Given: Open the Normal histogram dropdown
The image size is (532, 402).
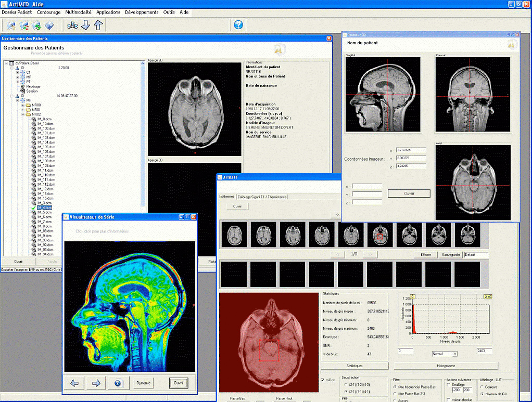Looking at the screenshot, I should [x=455, y=354].
